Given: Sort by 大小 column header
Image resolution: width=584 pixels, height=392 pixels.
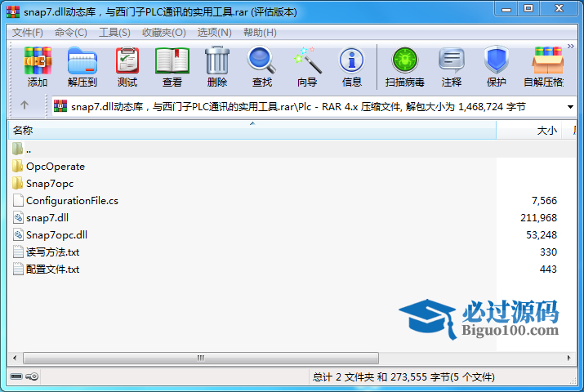Looking at the screenshot, I should 529,131.
